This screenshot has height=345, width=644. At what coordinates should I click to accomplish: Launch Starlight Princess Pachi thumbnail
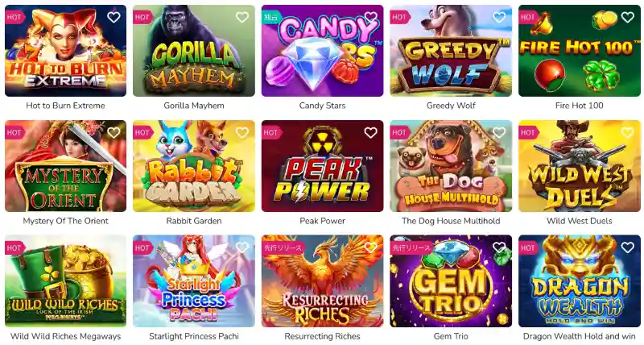coord(194,281)
